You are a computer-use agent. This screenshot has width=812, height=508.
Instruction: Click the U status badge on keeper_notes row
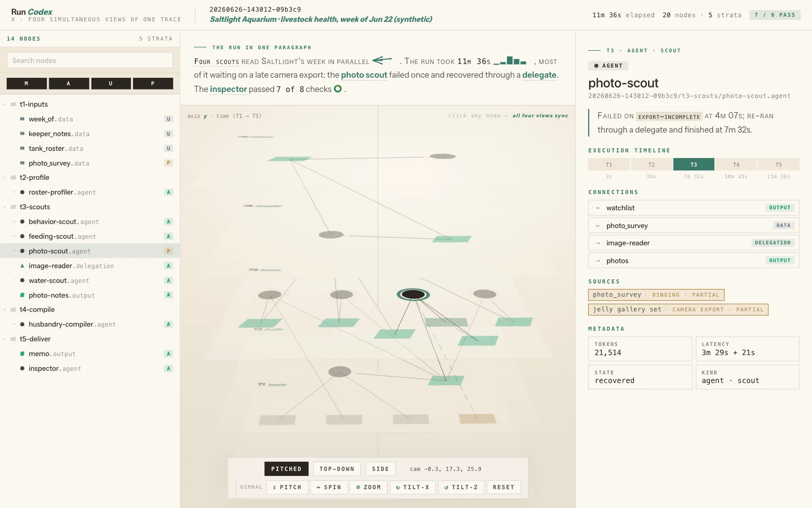pyautogui.click(x=168, y=134)
